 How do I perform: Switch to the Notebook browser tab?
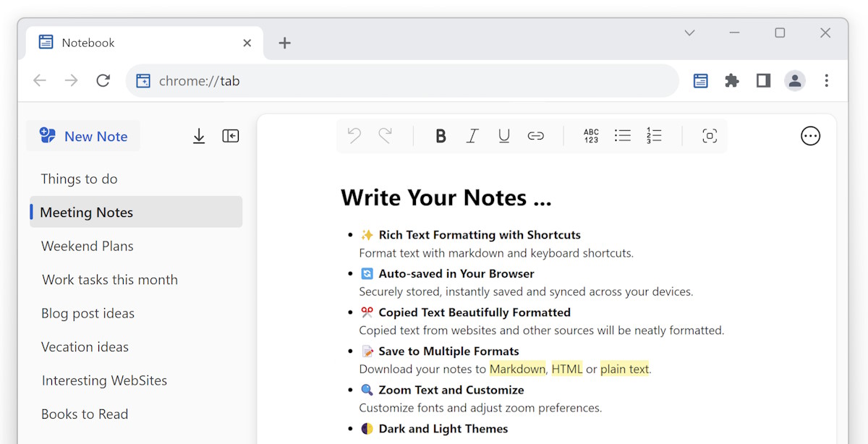[88, 42]
